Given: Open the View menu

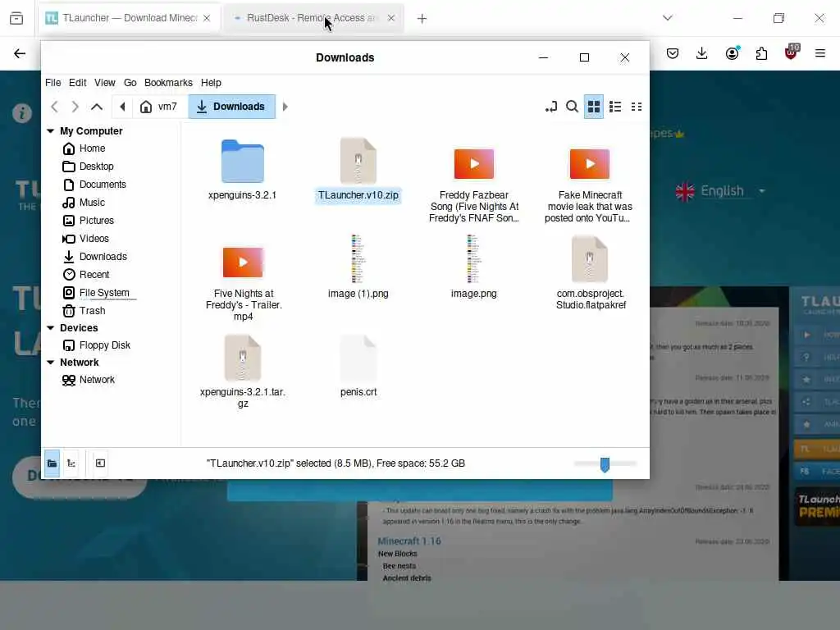Looking at the screenshot, I should pos(104,83).
